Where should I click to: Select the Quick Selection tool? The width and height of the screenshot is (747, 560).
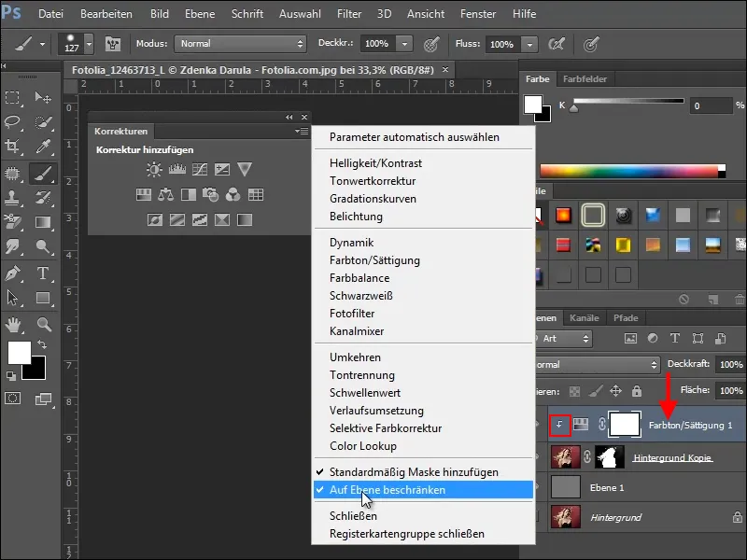[43, 122]
